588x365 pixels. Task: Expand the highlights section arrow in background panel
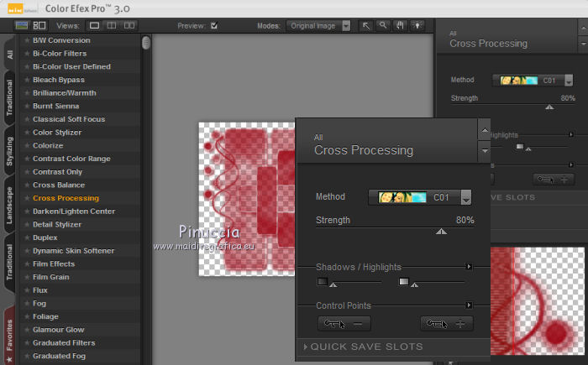571,134
